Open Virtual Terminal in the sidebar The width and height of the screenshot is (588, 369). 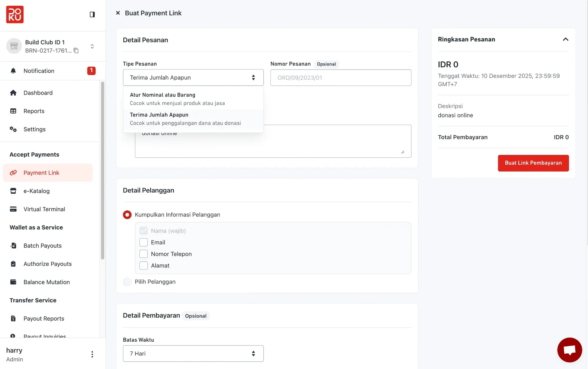44,209
